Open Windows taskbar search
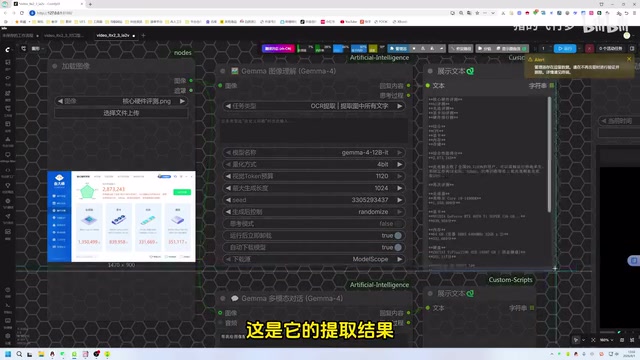Screen dimensions: 640x360 (19, 354)
